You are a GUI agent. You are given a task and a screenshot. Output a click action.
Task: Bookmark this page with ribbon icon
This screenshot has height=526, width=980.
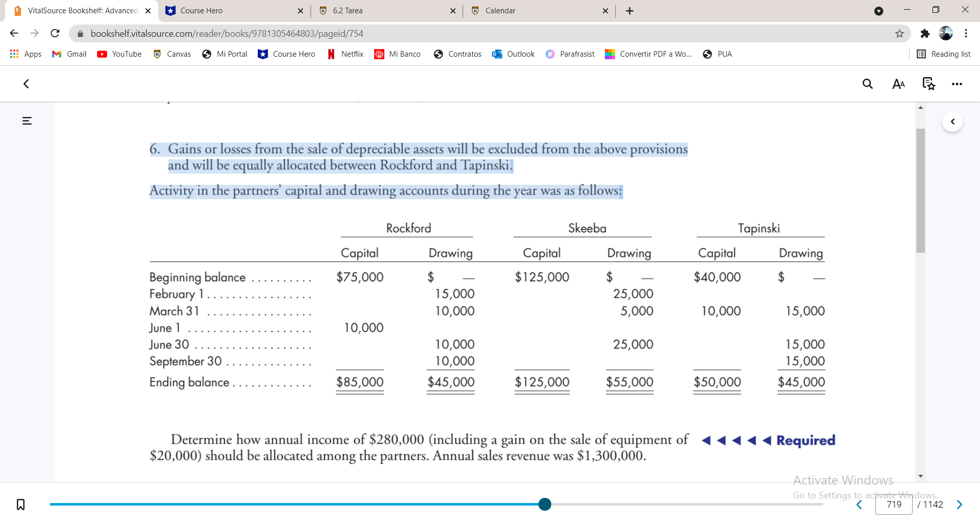(x=20, y=504)
